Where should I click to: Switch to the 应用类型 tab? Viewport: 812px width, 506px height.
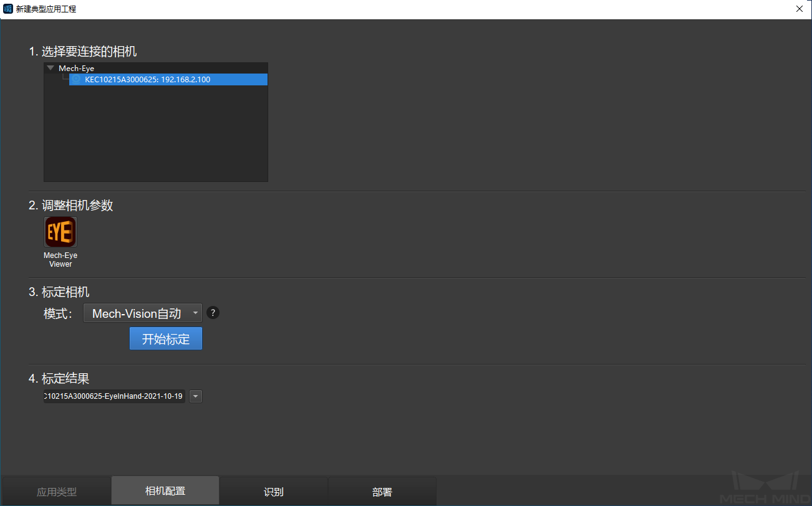(x=57, y=492)
